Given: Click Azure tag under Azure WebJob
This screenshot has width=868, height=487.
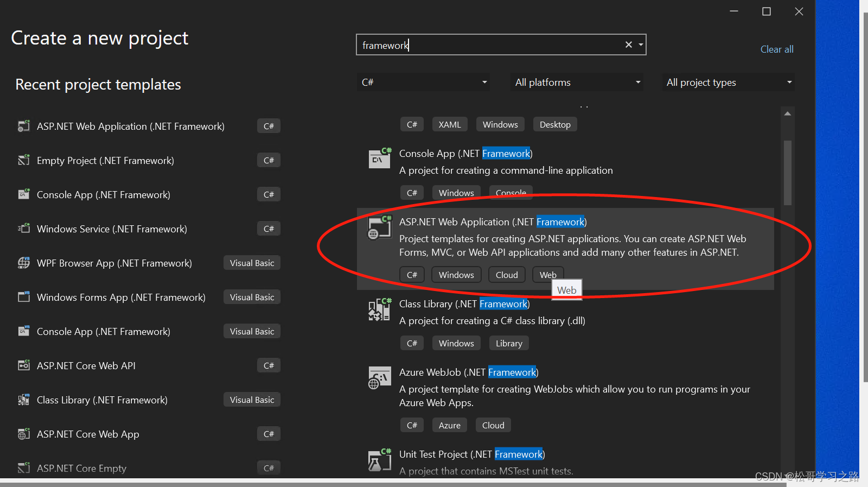Looking at the screenshot, I should pos(450,425).
